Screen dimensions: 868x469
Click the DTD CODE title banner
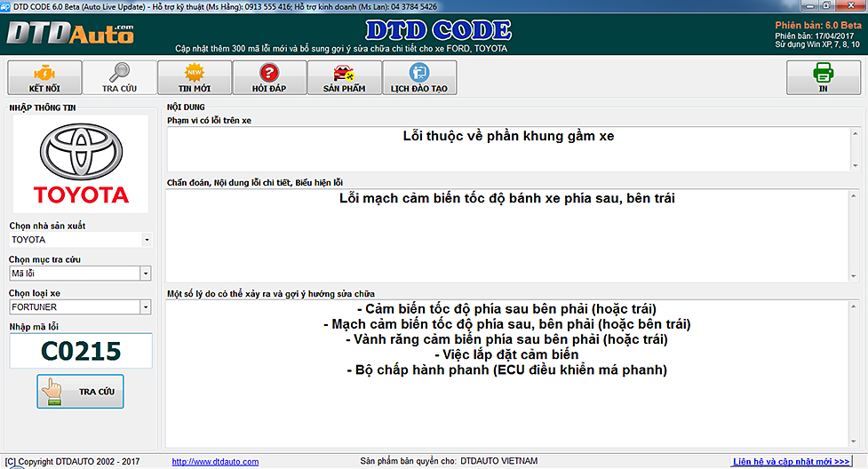[x=438, y=30]
